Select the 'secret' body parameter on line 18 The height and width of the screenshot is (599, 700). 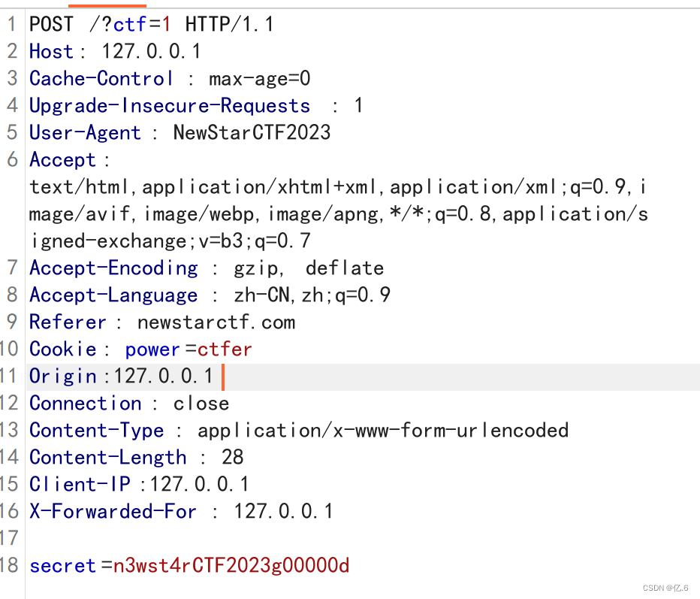pyautogui.click(x=62, y=565)
